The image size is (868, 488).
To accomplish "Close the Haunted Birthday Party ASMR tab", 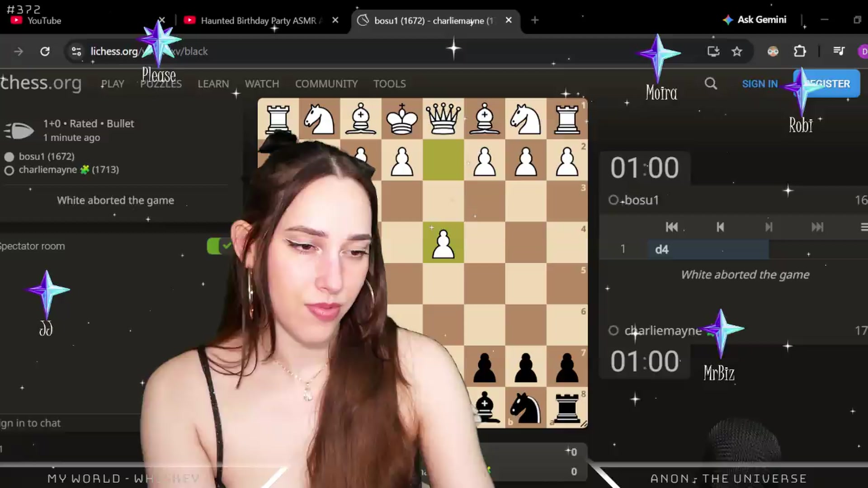I will [335, 20].
